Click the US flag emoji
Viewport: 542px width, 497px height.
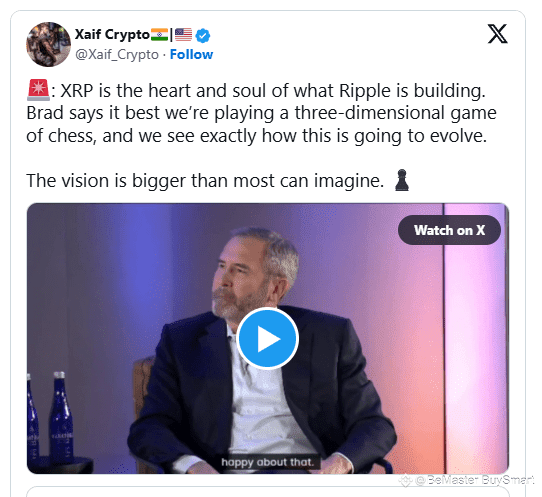(x=183, y=35)
